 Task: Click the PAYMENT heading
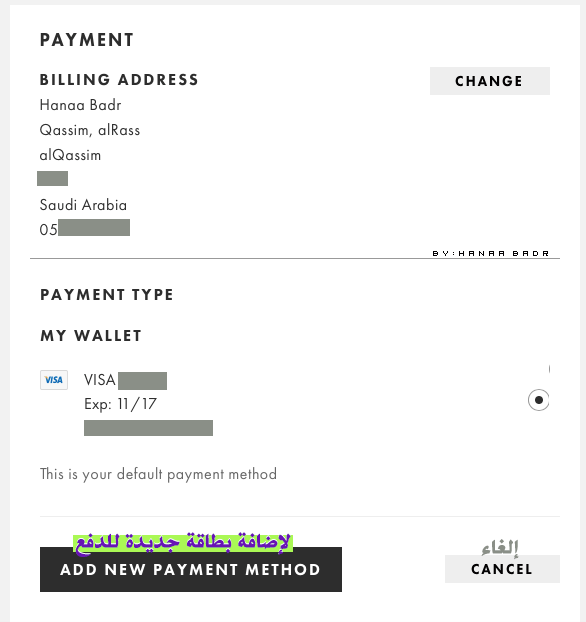click(87, 40)
